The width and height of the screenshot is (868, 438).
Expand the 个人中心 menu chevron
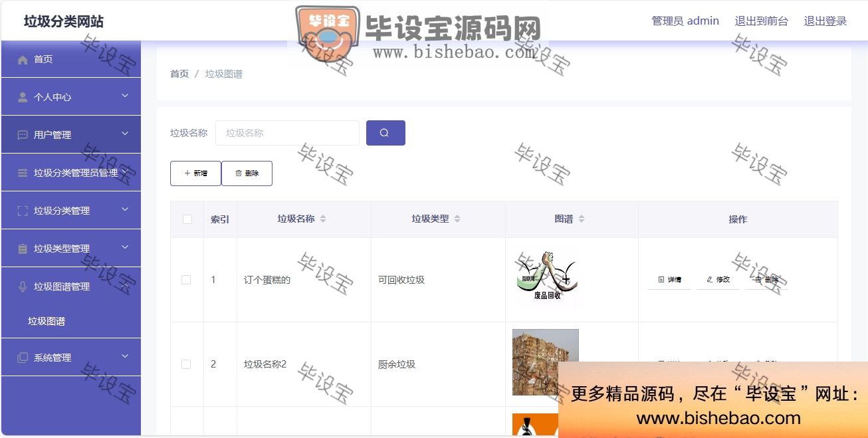click(125, 96)
